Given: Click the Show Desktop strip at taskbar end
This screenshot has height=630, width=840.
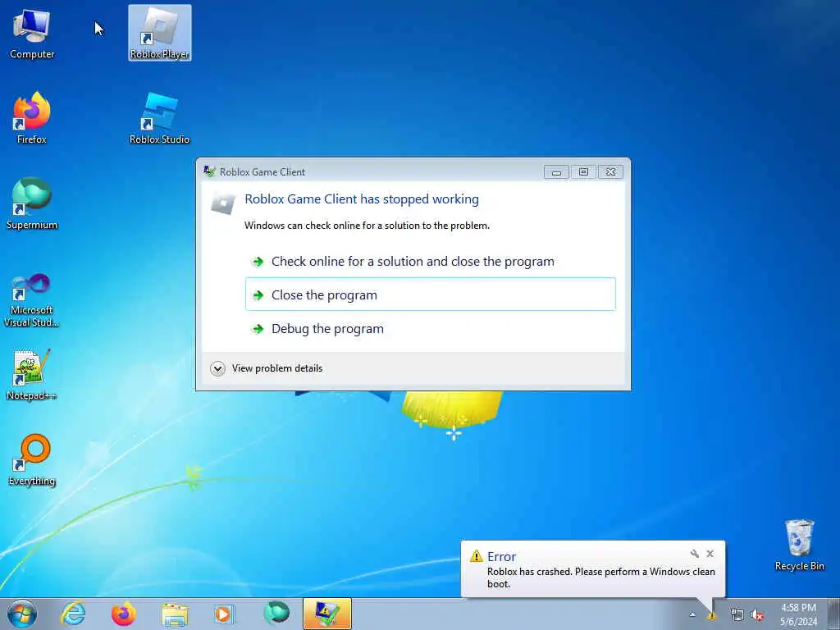Looking at the screenshot, I should pos(833,614).
